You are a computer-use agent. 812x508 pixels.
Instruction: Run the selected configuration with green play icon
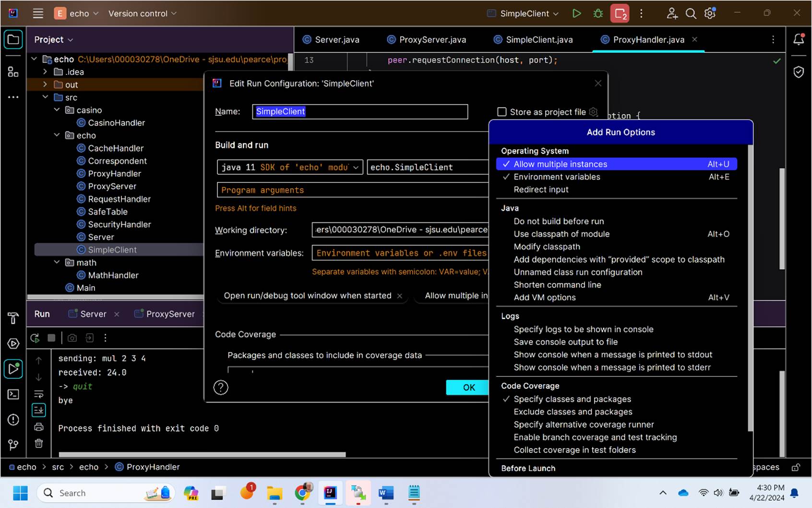click(x=577, y=13)
